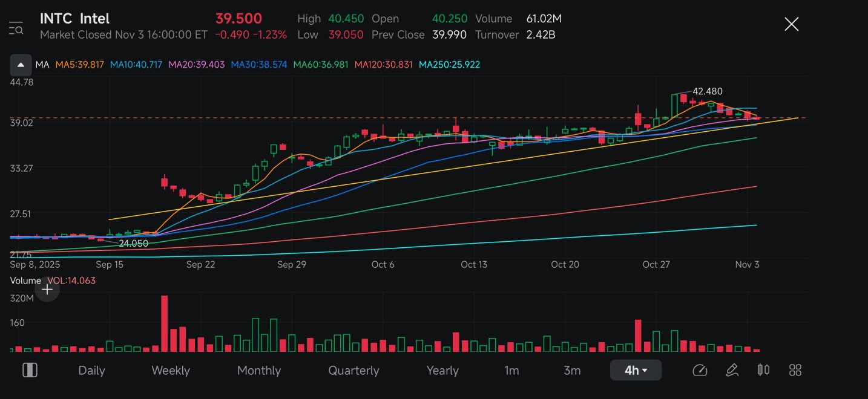This screenshot has height=399, width=868.
Task: Close the full-screen chart view
Action: (791, 24)
